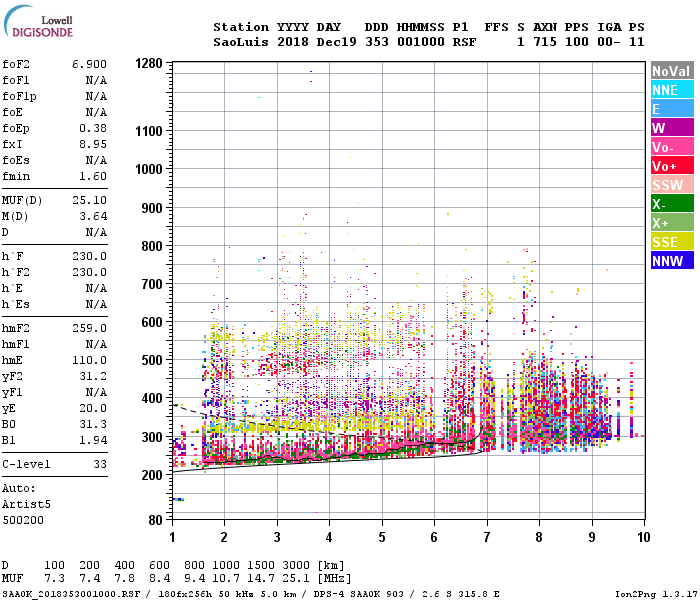Click the h`F2 value 230.0
The height and width of the screenshot is (600, 700).
pos(89,272)
